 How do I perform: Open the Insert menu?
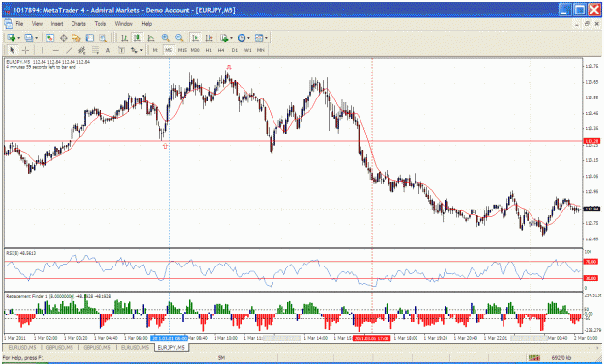(57, 24)
